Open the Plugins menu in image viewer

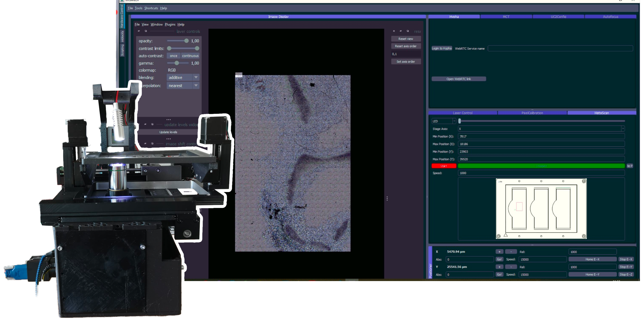click(x=170, y=24)
